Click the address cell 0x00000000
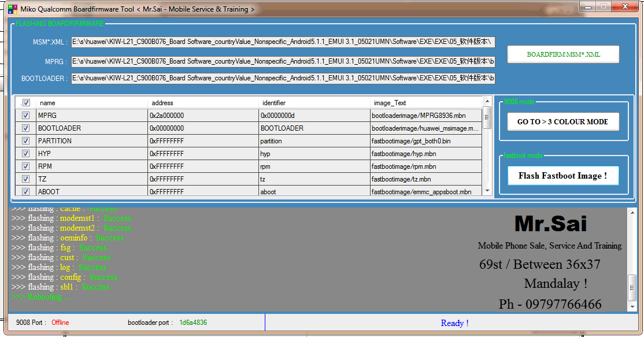The image size is (644, 337). click(203, 128)
